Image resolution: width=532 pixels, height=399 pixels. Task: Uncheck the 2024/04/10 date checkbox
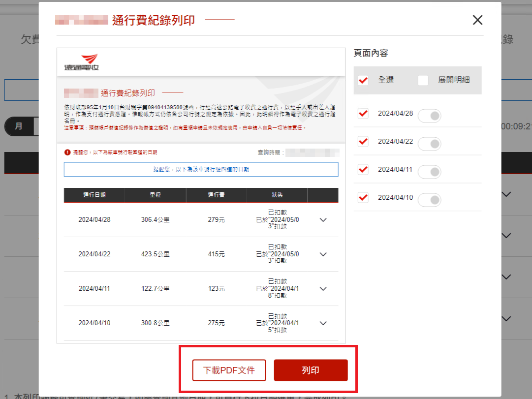[x=363, y=197]
